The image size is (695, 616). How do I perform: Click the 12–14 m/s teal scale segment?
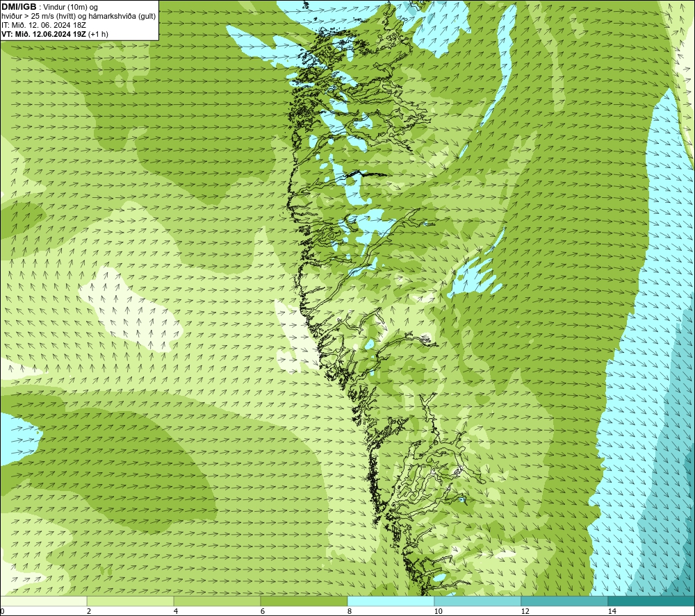564,601
